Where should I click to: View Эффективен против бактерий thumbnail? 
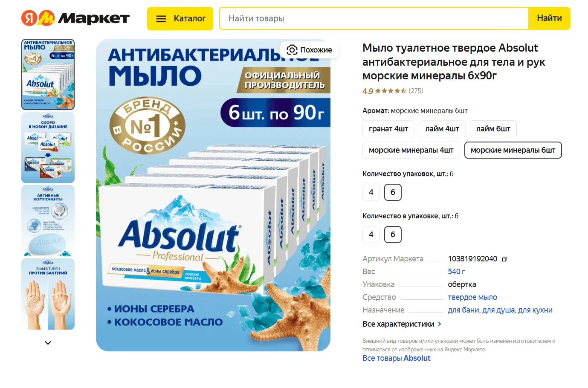(48, 294)
